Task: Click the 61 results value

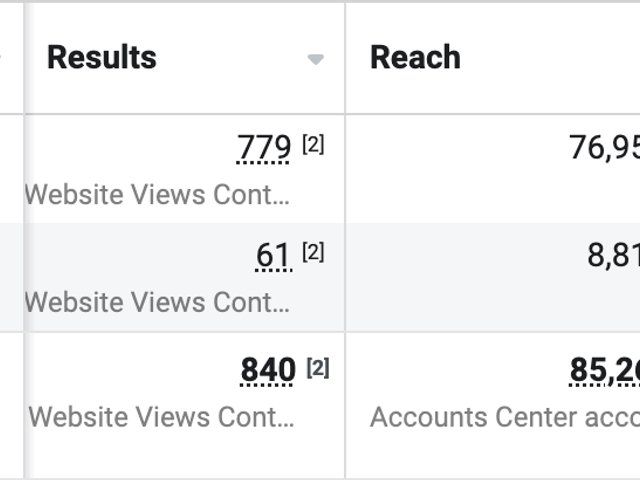Action: click(273, 256)
